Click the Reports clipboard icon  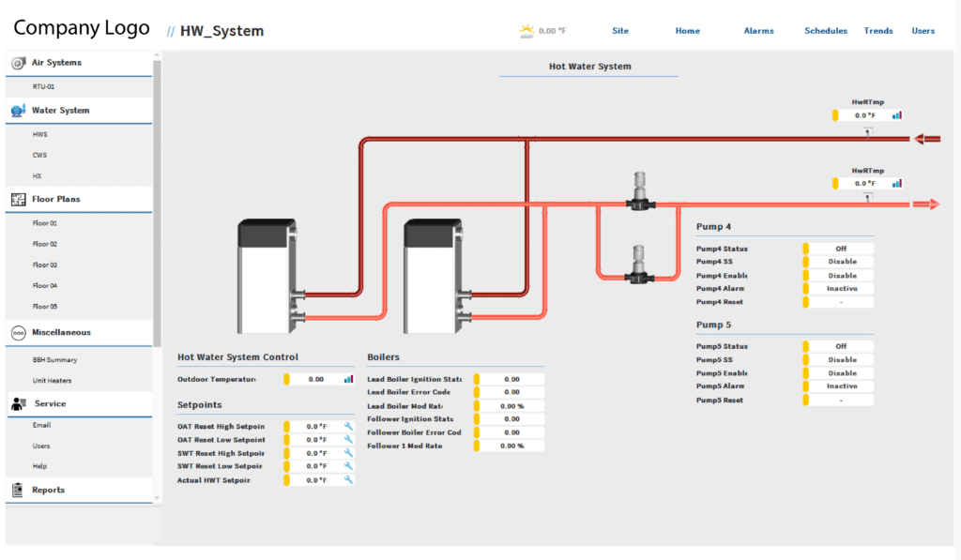(18, 490)
